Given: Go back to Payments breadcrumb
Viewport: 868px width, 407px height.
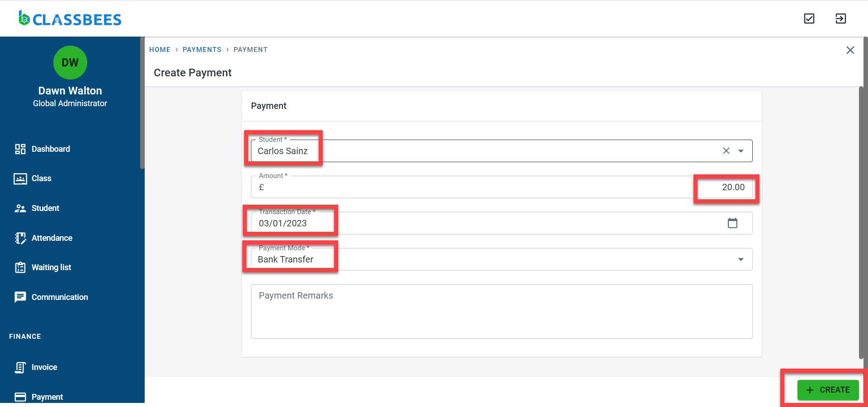Looking at the screenshot, I should [x=202, y=50].
